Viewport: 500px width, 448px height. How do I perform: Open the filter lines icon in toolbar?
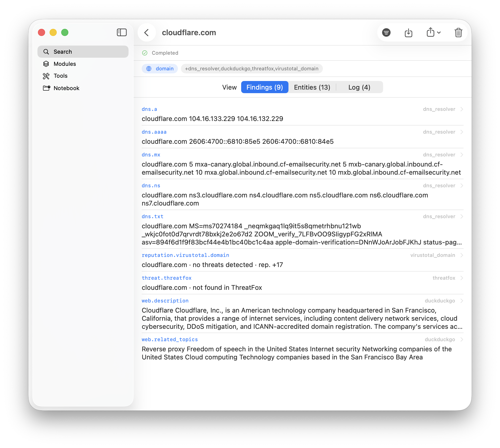point(386,32)
